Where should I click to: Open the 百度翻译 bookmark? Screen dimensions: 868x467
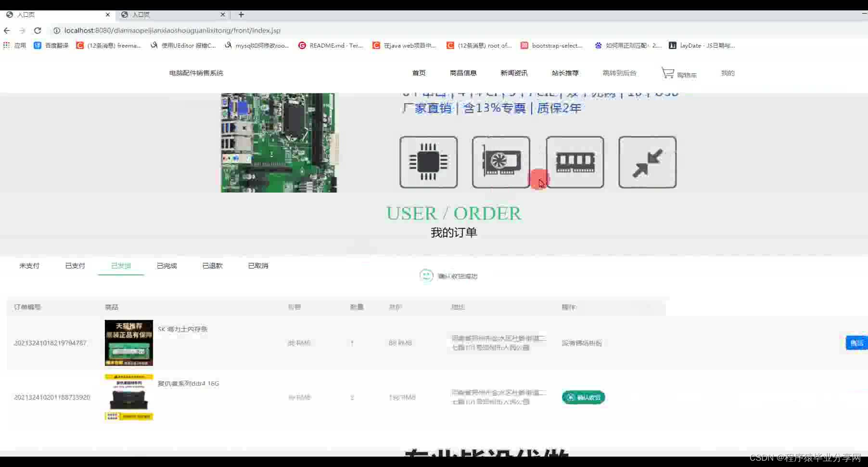coord(51,45)
